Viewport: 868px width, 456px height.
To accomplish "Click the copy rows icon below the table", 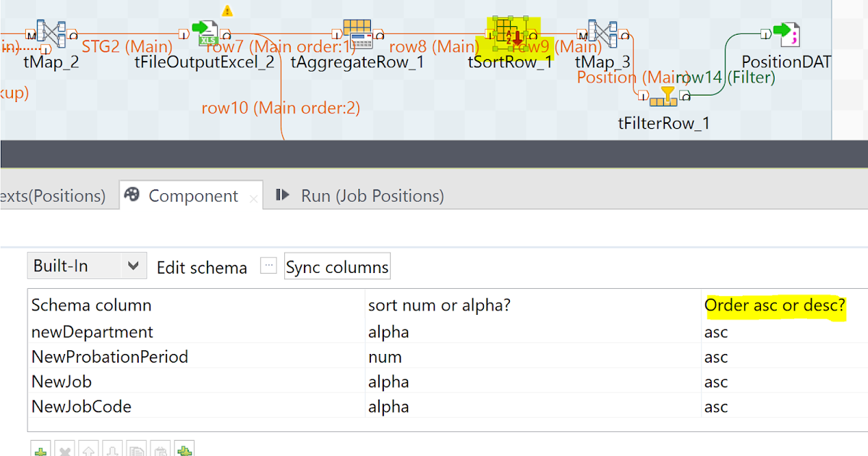I will tap(137, 450).
